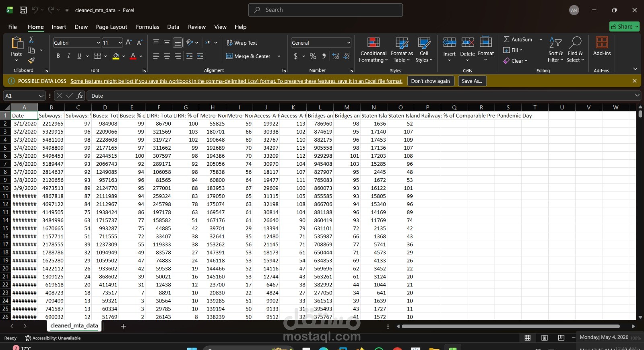Click Decrease Decimal icon
The image size is (644, 350).
[347, 56]
